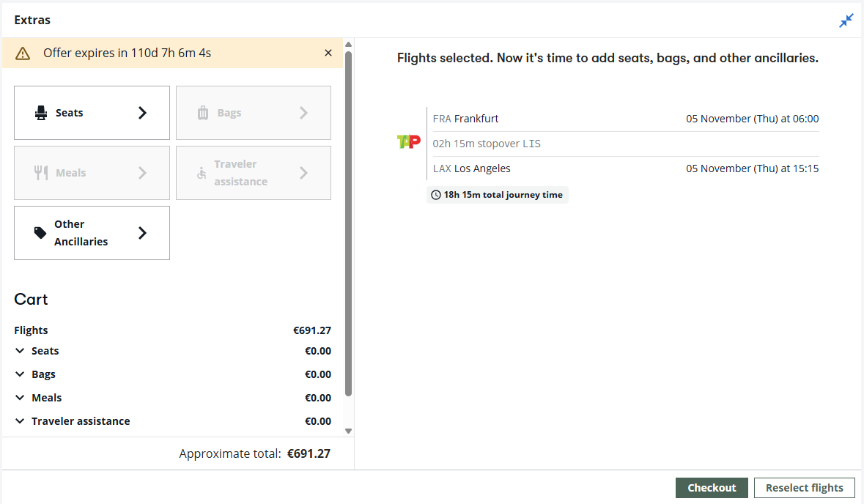Expand the Traveler assistance cart row

pos(20,421)
